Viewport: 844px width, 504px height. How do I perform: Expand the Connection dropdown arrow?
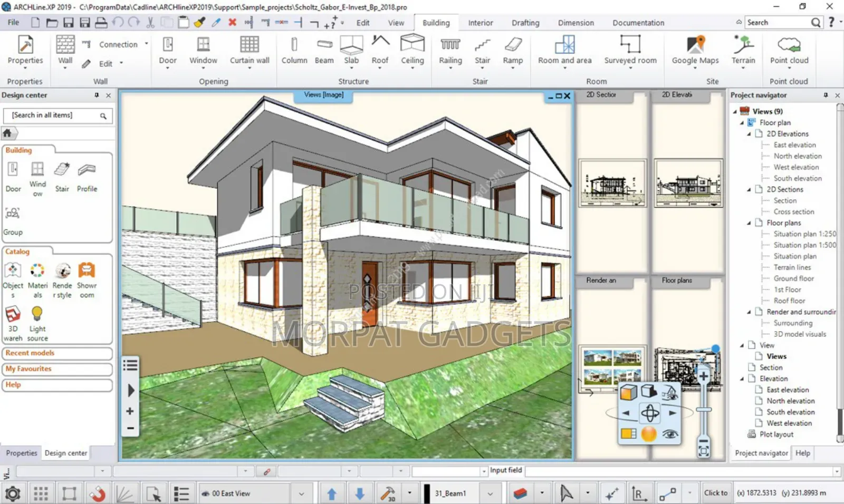click(147, 44)
